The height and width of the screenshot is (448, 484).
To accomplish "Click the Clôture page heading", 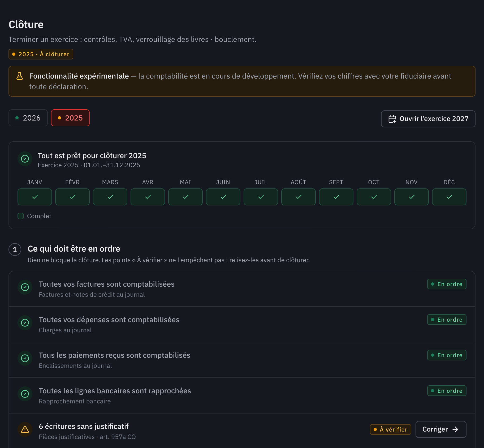I will pyautogui.click(x=26, y=24).
